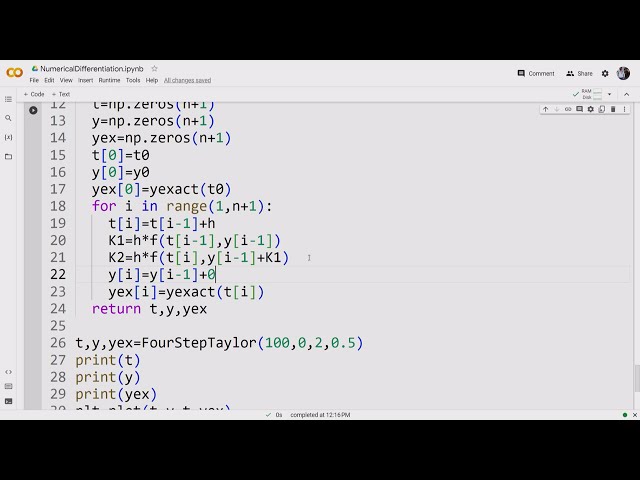The image size is (640, 480).
Task: Open the Edit menu
Action: tap(49, 80)
